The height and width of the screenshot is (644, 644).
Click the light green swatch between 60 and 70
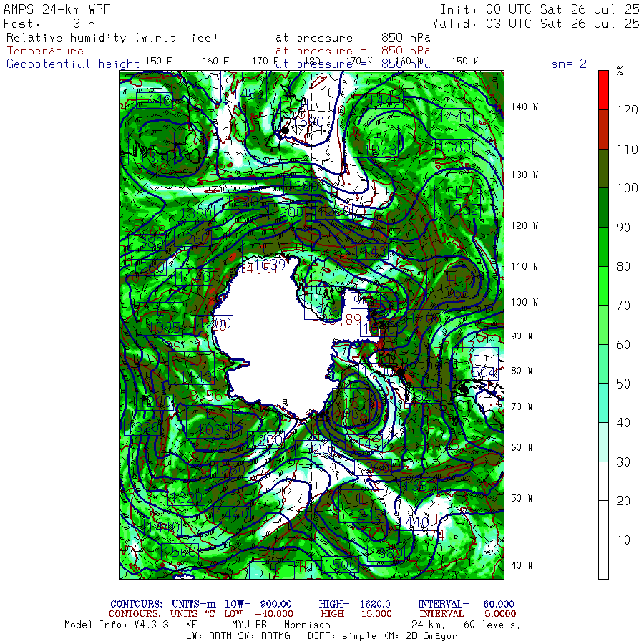(603, 325)
